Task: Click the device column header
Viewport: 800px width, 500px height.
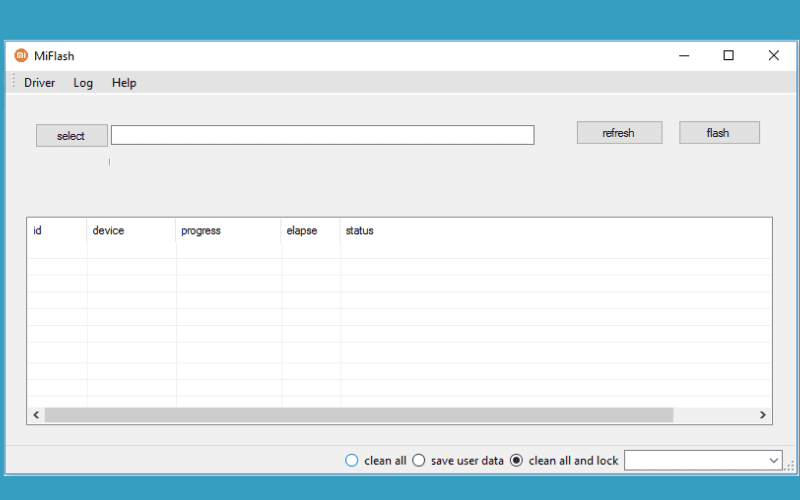Action: pyautogui.click(x=131, y=231)
